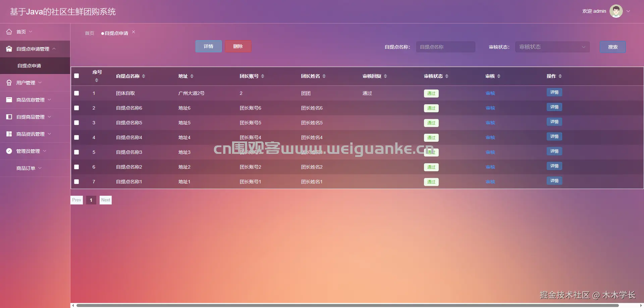
Task: Sort by 审核状态 column arrows
Action: click(x=447, y=76)
